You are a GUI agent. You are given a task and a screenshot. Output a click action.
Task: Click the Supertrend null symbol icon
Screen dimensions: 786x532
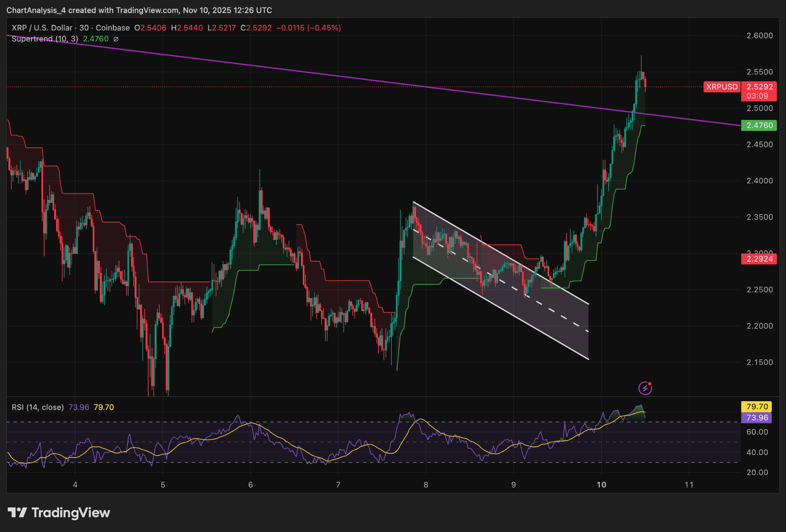coord(116,39)
